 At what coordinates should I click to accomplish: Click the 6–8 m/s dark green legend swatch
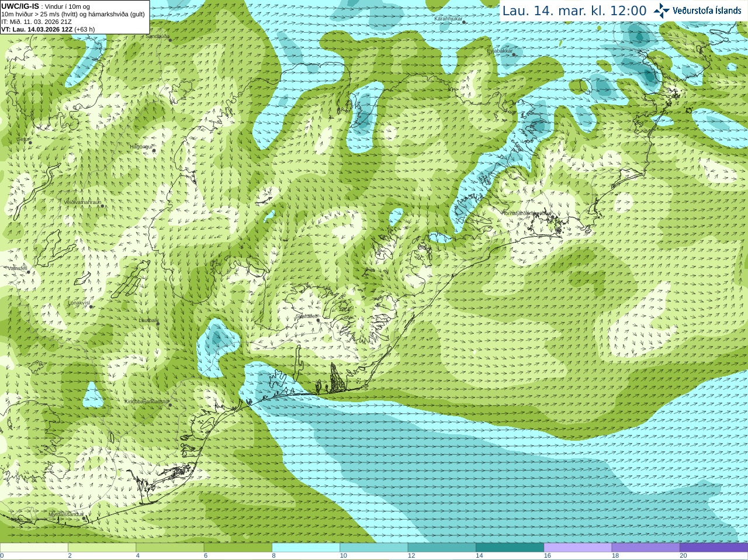238,548
